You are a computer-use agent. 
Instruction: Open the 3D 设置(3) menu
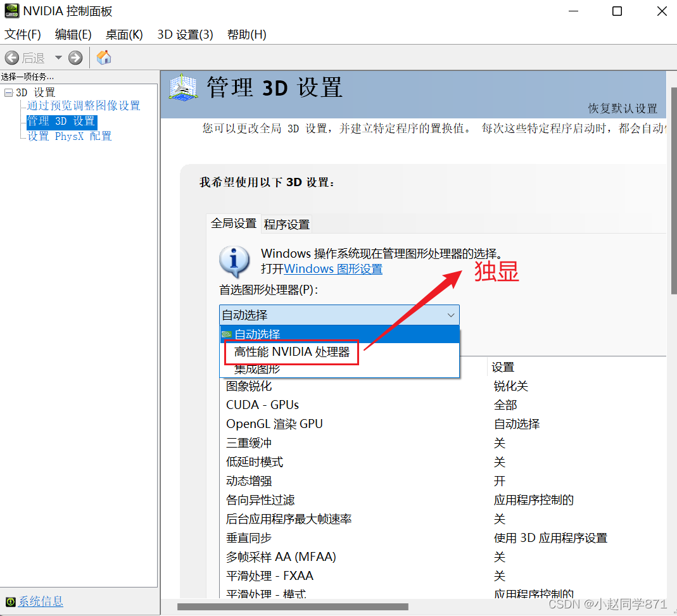(x=185, y=35)
